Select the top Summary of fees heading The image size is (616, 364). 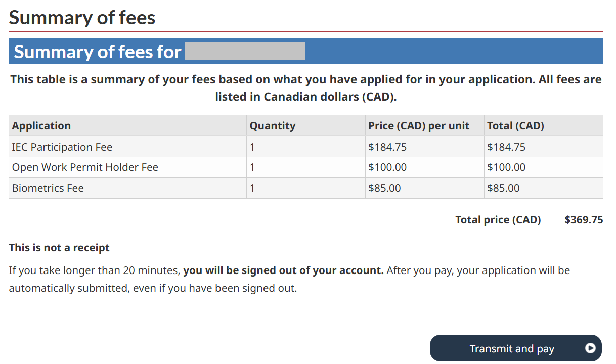[x=82, y=18]
